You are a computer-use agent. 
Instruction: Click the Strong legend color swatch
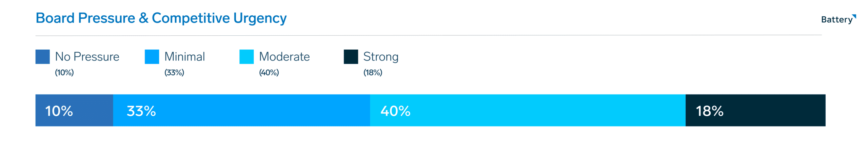click(x=351, y=57)
